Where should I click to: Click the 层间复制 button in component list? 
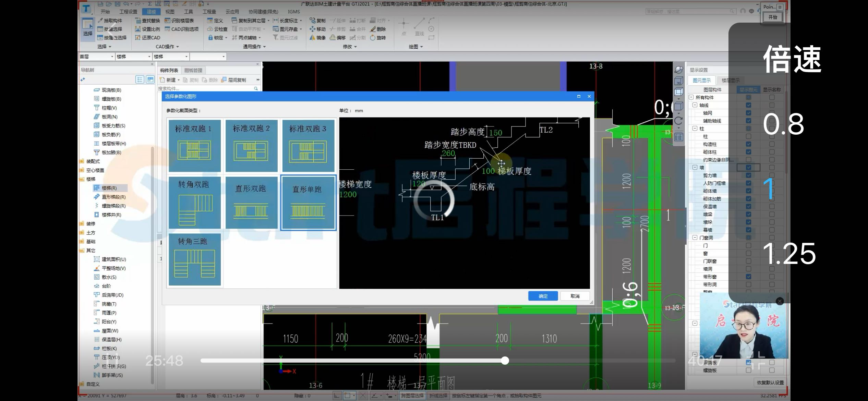(x=234, y=80)
